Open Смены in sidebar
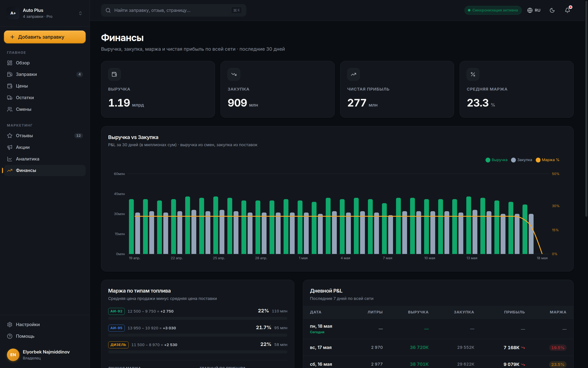 tap(45, 109)
